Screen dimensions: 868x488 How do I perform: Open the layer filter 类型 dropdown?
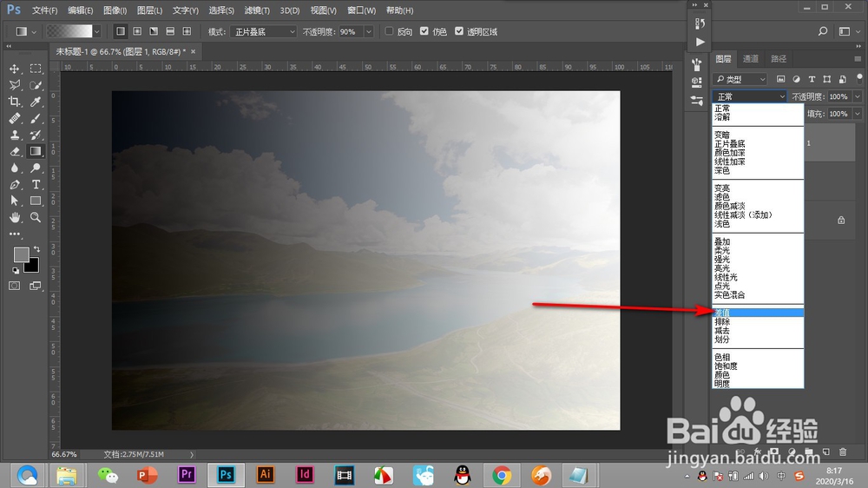pos(740,79)
